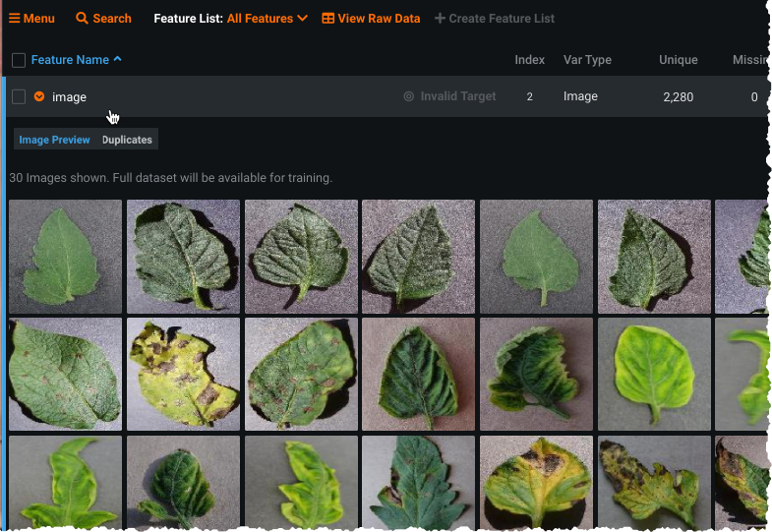
Task: Open the fourth leaf image in top row
Action: click(x=418, y=257)
